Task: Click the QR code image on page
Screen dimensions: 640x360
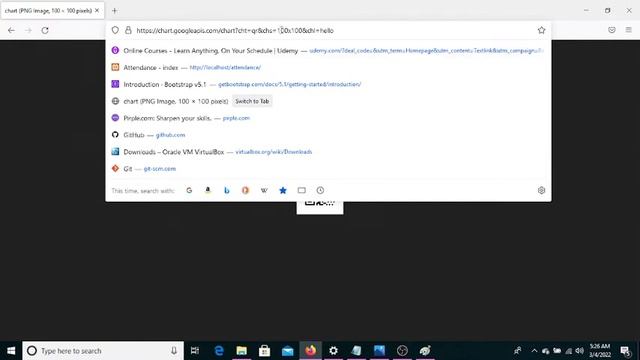Action: coord(320,207)
